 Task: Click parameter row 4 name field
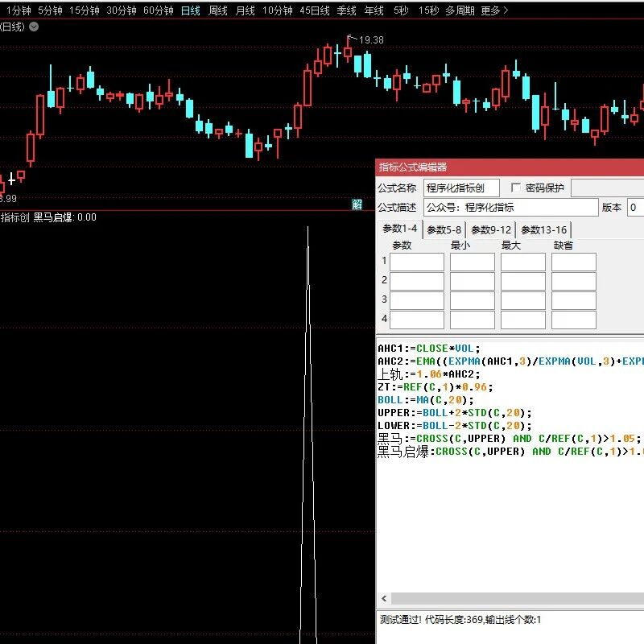point(416,320)
